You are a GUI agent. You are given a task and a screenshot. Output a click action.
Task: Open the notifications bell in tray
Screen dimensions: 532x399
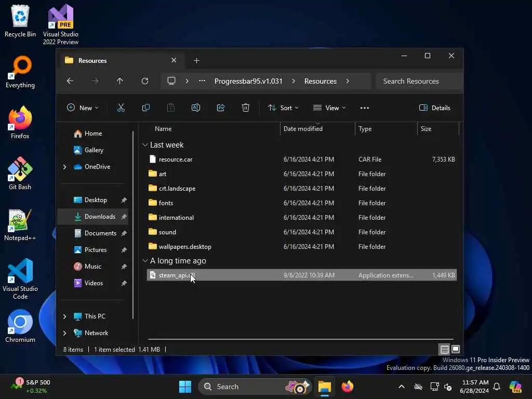497,387
